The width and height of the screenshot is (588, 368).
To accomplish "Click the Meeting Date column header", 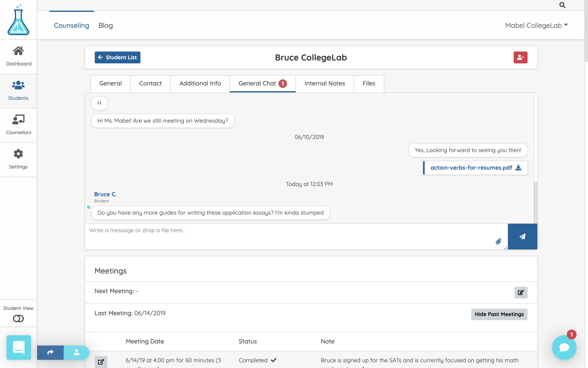I will [145, 341].
